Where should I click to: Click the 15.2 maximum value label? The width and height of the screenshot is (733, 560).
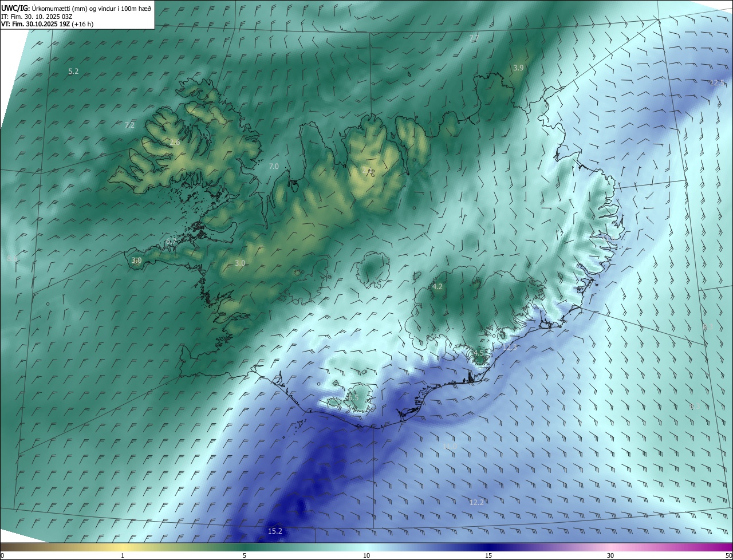(275, 531)
